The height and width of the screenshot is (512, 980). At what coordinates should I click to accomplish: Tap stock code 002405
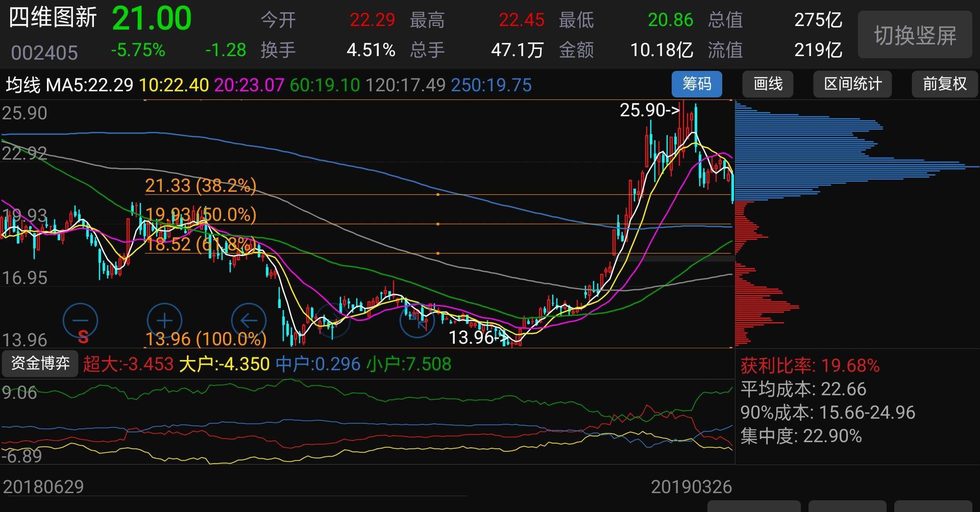point(44,53)
